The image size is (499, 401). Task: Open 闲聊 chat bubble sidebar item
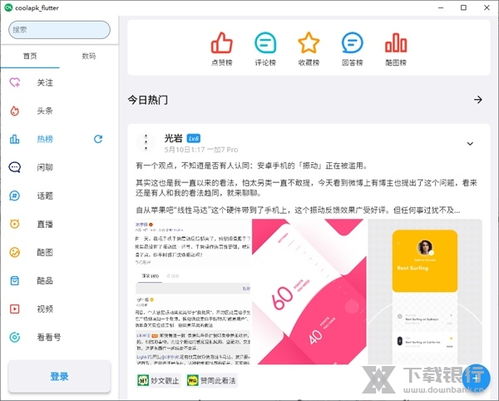point(59,167)
